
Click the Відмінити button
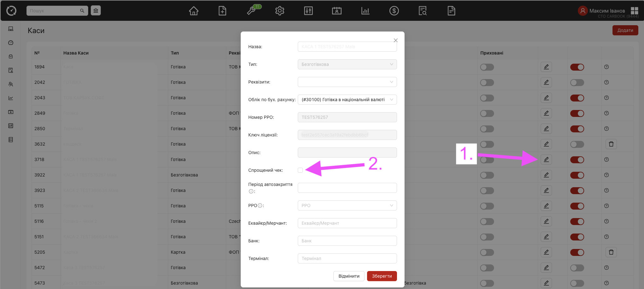click(349, 276)
